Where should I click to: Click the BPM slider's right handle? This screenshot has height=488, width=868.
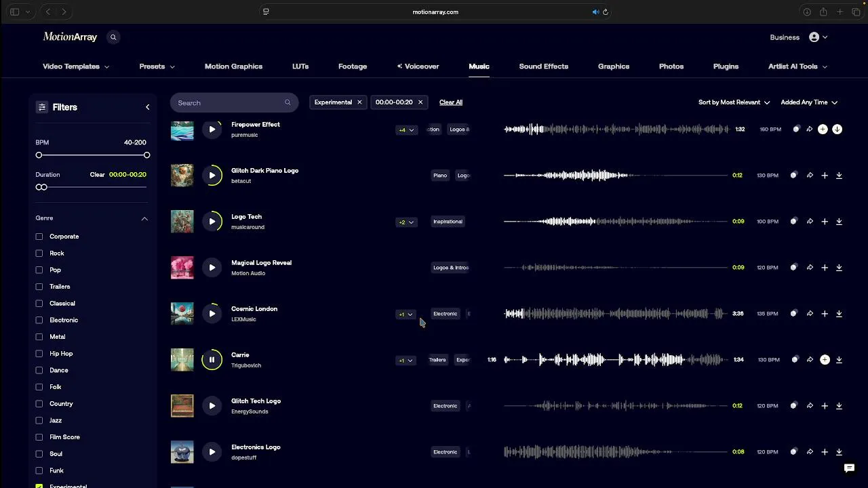(146, 155)
